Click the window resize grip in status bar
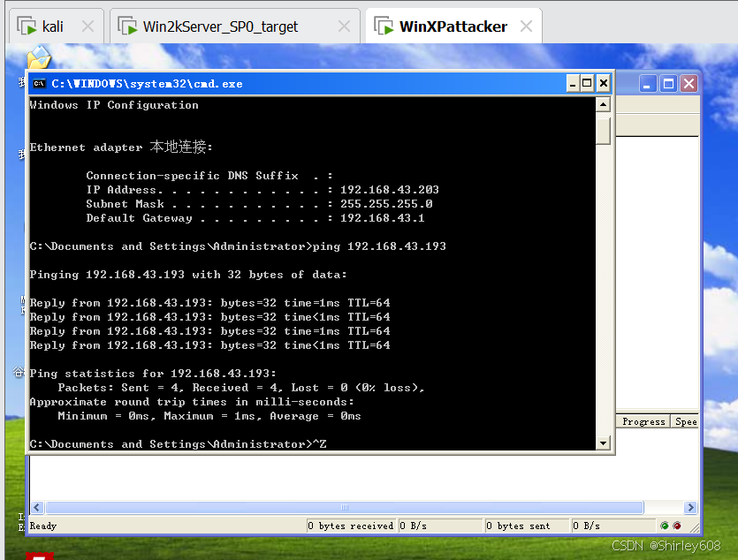The image size is (738, 560). coord(694,527)
